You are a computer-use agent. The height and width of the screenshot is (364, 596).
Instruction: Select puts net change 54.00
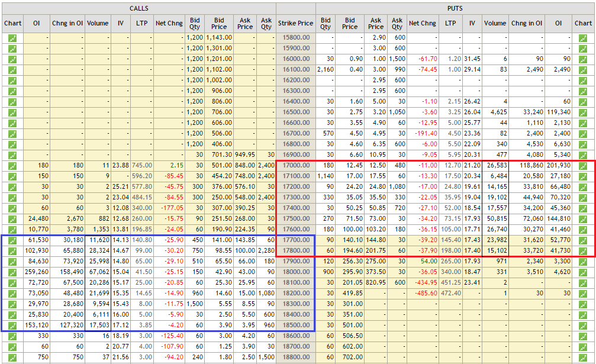429,261
